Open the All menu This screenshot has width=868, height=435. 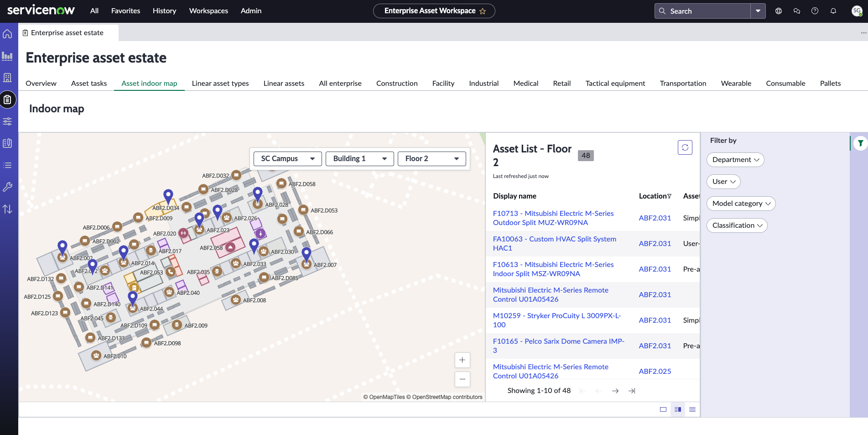click(94, 11)
